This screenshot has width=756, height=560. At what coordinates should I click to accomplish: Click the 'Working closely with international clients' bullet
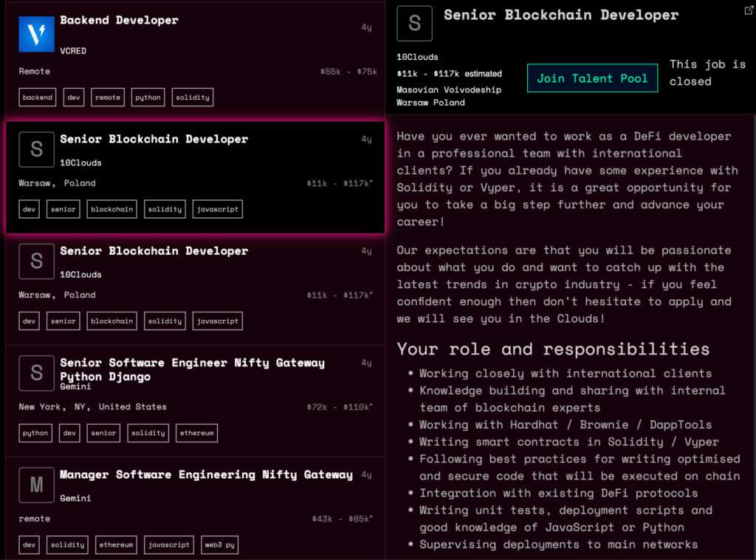click(565, 373)
